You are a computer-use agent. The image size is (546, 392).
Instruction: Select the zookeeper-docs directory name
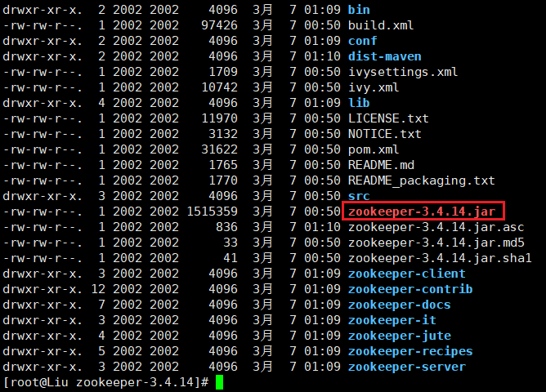tap(400, 305)
